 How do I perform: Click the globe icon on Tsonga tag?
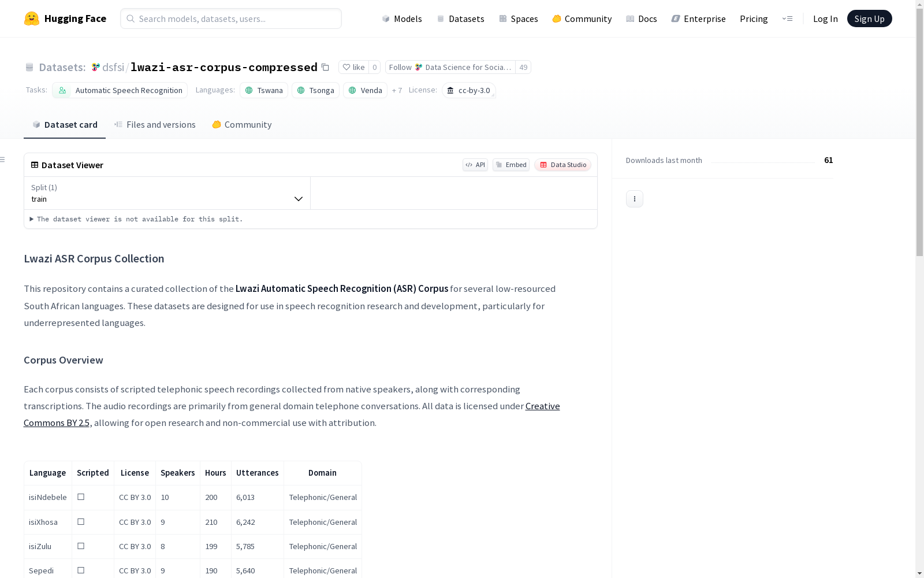click(301, 90)
